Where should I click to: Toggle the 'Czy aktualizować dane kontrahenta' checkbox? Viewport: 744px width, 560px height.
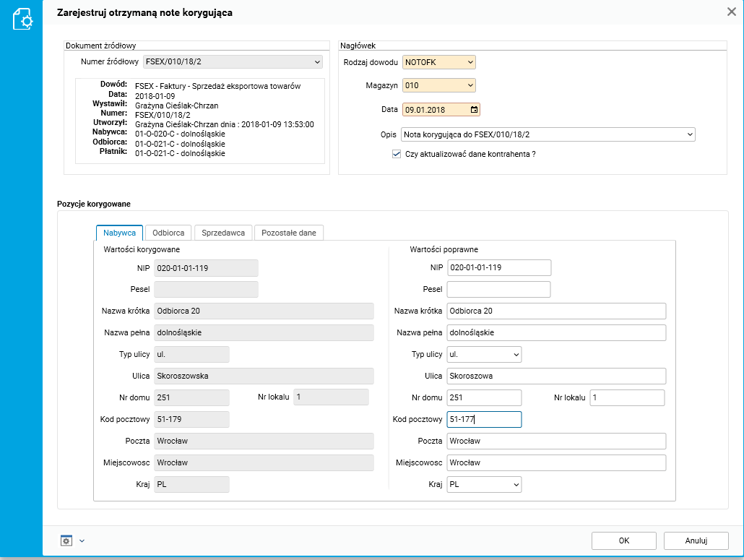(396, 154)
